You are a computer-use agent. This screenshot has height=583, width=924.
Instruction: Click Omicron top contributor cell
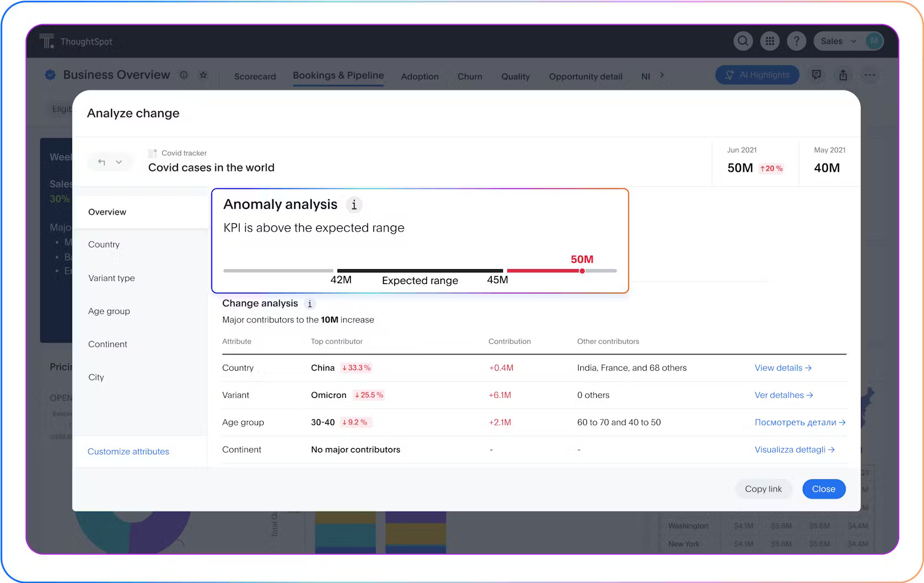click(328, 395)
